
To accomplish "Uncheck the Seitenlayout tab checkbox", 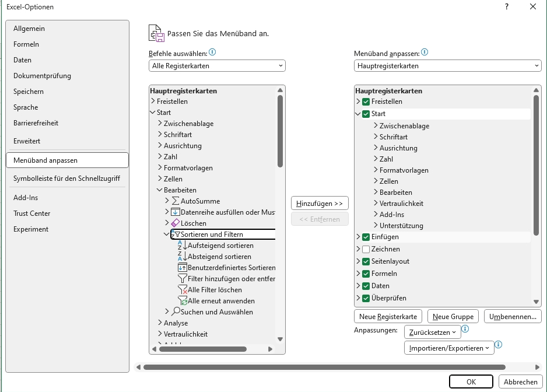I will point(366,261).
